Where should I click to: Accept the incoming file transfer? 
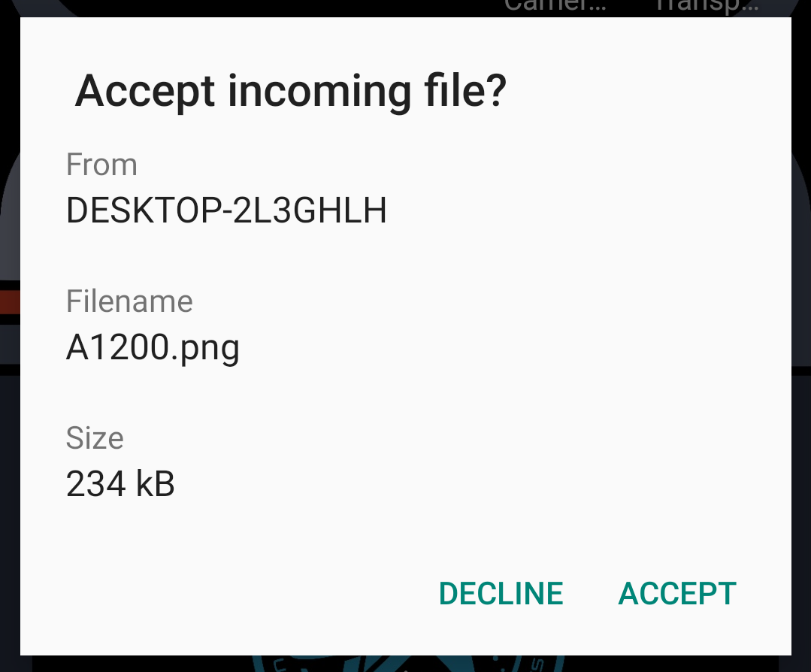pos(676,593)
